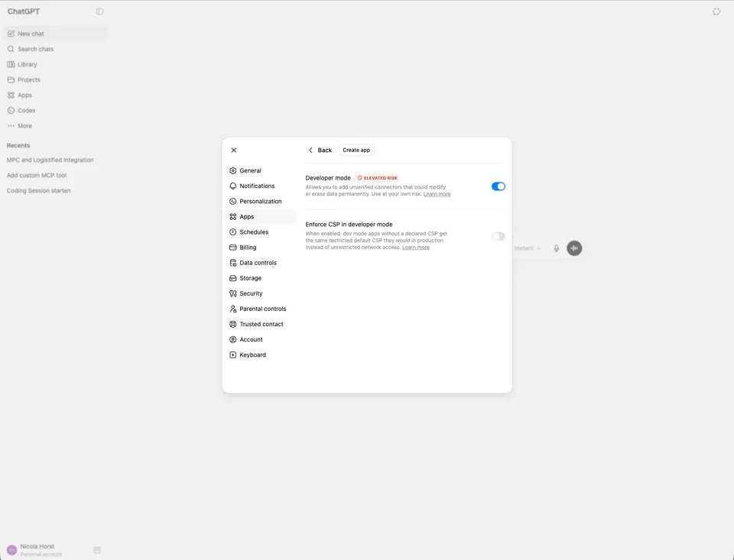Click the purple Nicola Horst avatar
Viewport: 734px width, 560px height.
pos(12,550)
